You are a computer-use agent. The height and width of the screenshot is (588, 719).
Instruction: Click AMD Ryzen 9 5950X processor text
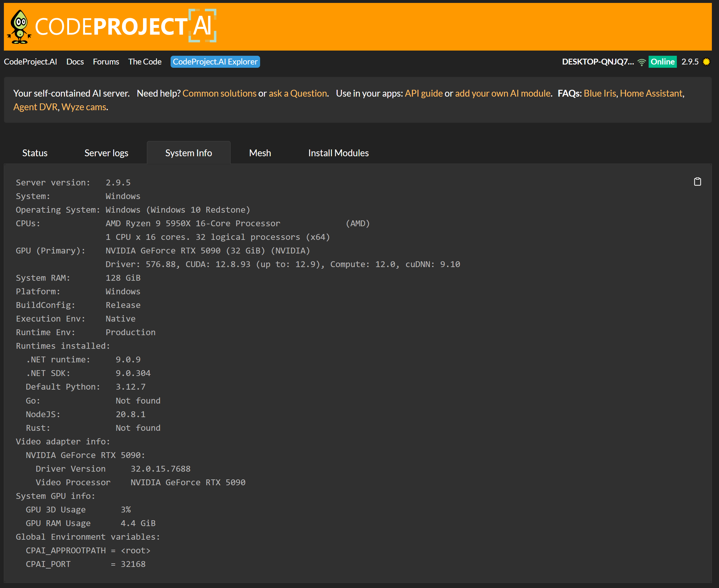click(x=193, y=224)
